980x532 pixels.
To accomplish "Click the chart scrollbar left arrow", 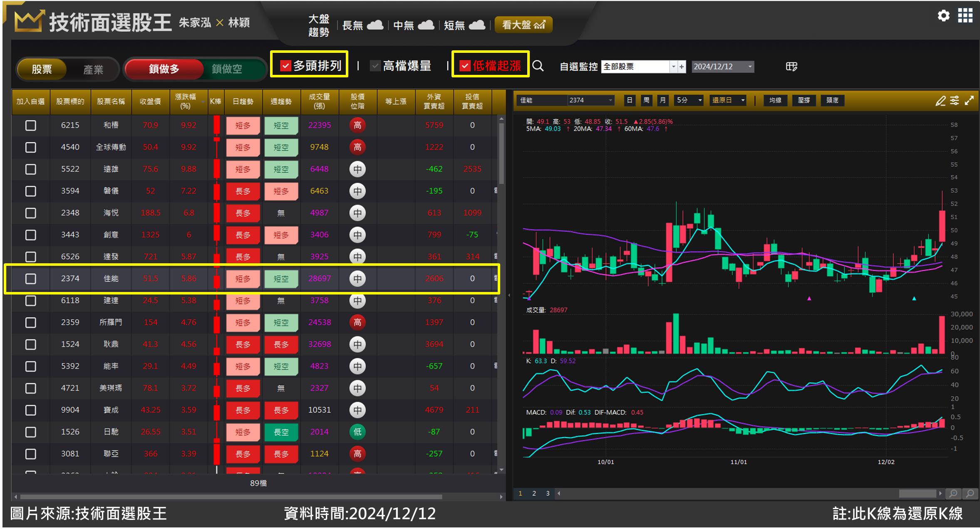I will [559, 494].
